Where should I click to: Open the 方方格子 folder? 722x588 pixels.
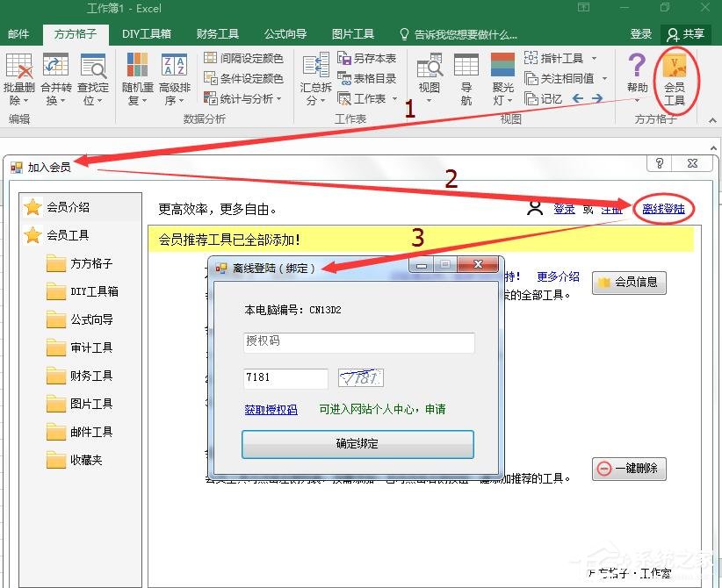click(x=82, y=263)
